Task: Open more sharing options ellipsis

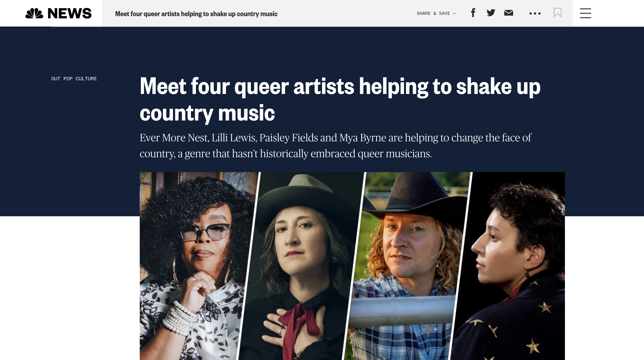Action: 535,13
